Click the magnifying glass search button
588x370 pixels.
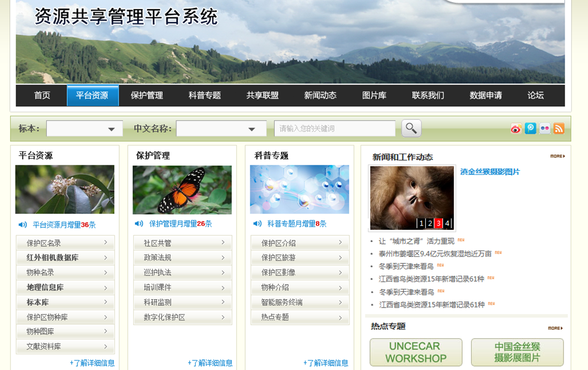click(411, 128)
